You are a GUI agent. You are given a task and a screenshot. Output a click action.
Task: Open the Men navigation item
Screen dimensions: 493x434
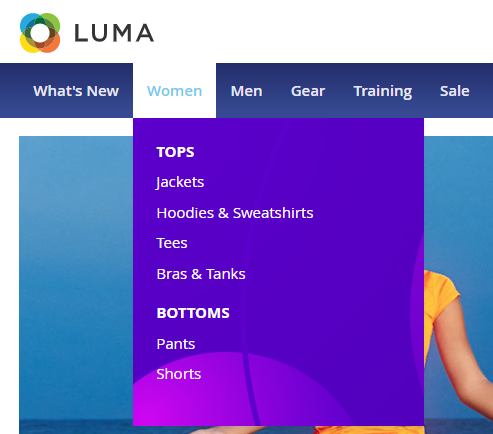pyautogui.click(x=247, y=91)
